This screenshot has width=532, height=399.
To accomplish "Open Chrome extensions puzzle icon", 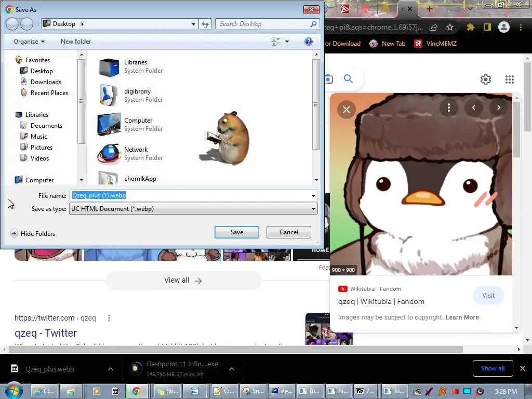I will [470, 27].
